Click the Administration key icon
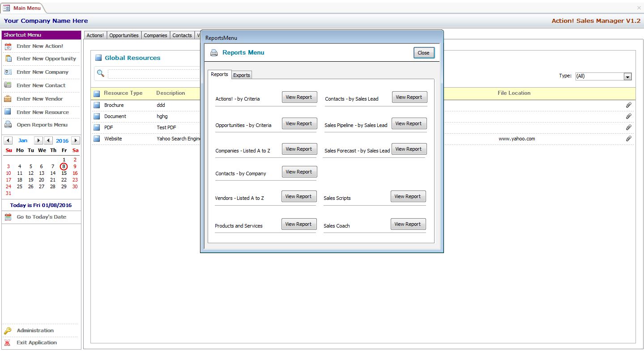 click(8, 331)
